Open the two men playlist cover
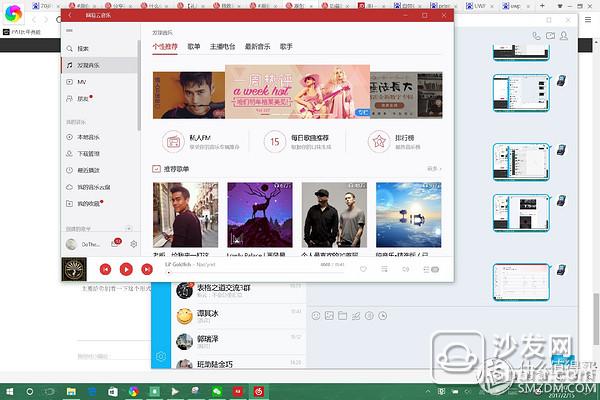600x400 pixels. [334, 215]
